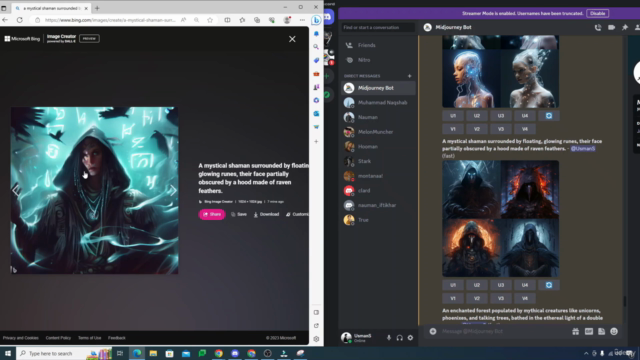Share the shaman image
640x360 pixels.
click(212, 214)
